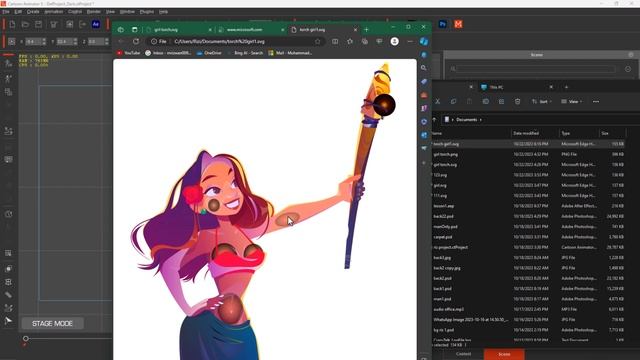The width and height of the screenshot is (640, 360).
Task: Go up one folder in File Explorer
Action: 434,120
